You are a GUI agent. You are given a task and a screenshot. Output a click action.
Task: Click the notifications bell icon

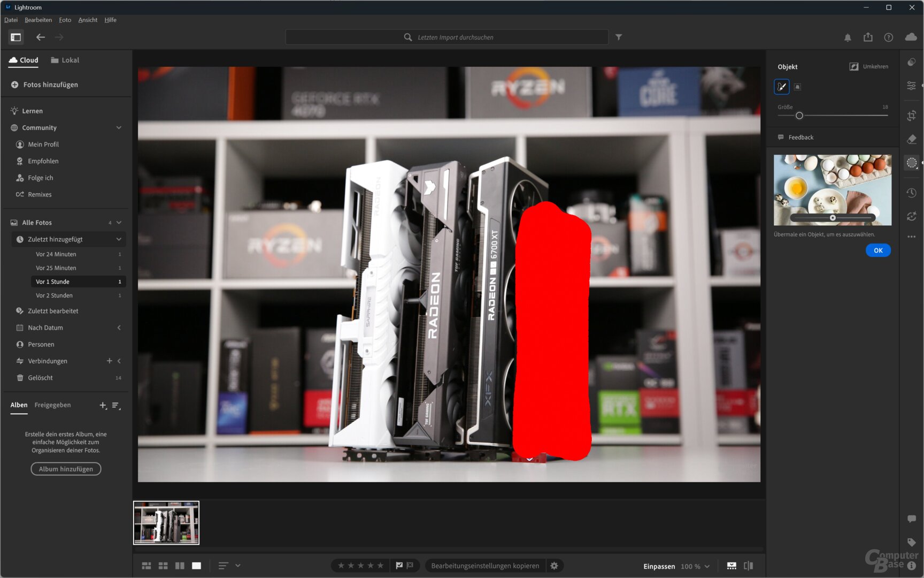tap(848, 37)
